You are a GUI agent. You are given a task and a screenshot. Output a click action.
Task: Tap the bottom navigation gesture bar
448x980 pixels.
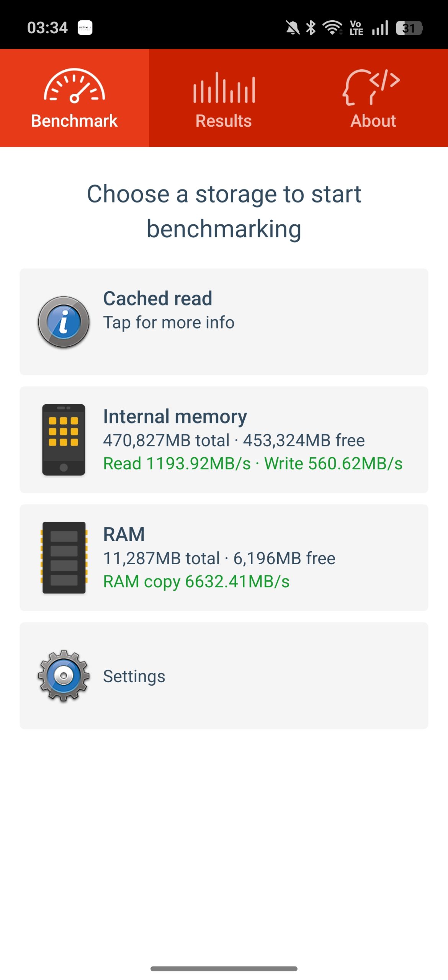[224, 969]
